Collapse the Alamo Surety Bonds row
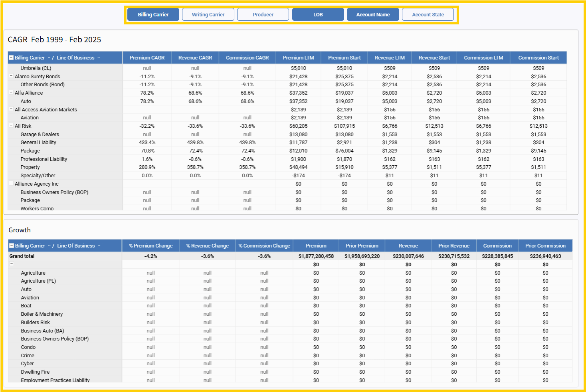 pyautogui.click(x=11, y=76)
